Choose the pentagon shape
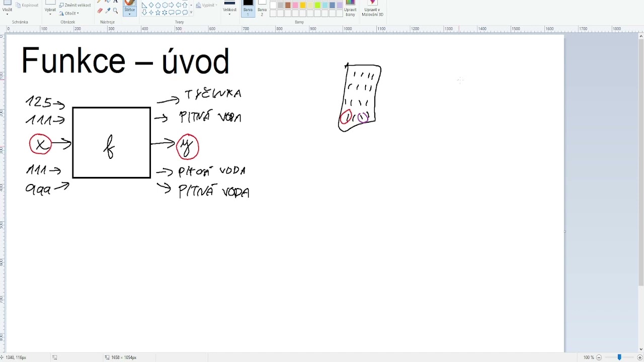Viewport: 644px width, 362px height. click(x=158, y=5)
